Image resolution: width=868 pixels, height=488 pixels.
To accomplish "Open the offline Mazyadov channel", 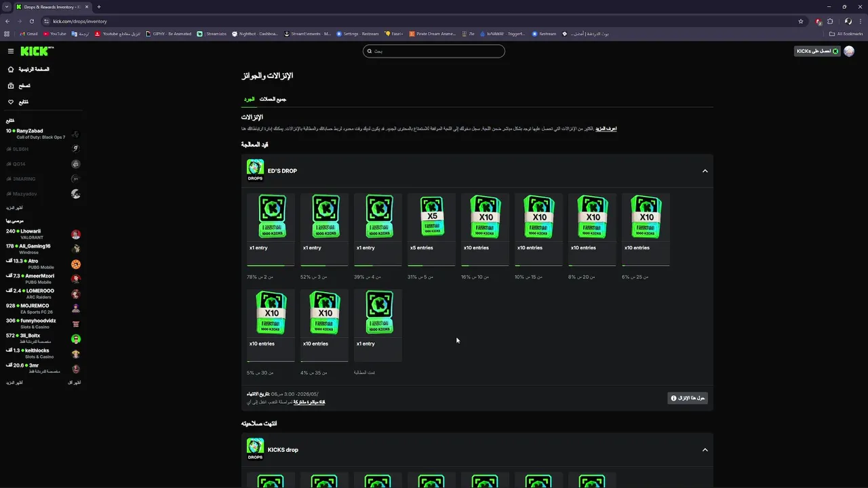I will click(x=43, y=194).
